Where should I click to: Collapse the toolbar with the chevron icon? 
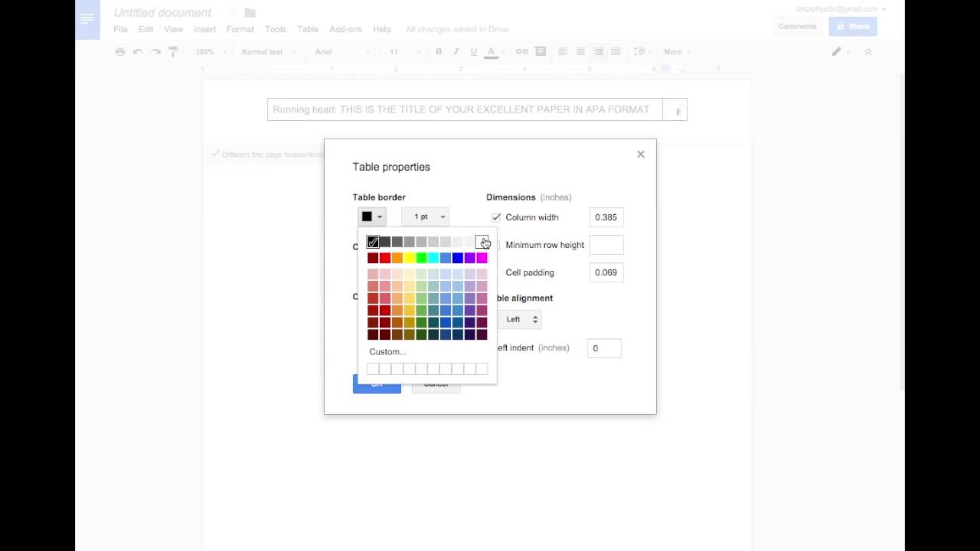(x=868, y=52)
